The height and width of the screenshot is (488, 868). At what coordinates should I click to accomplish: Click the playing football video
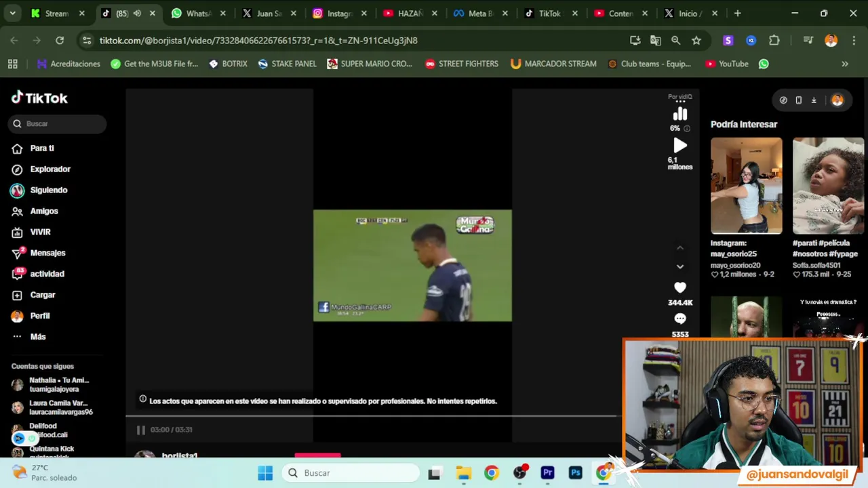pyautogui.click(x=412, y=266)
